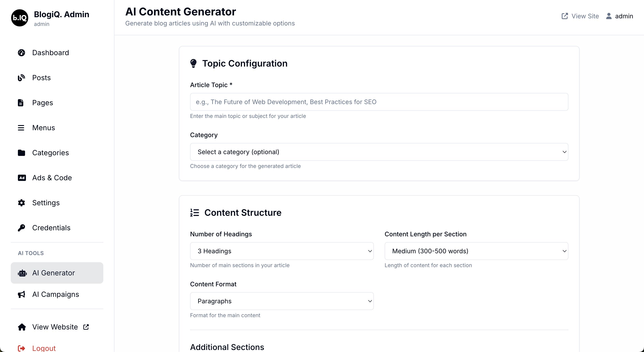Select AI Campaigns in sidebar
Viewport: 644px width, 352px height.
[x=55, y=294]
